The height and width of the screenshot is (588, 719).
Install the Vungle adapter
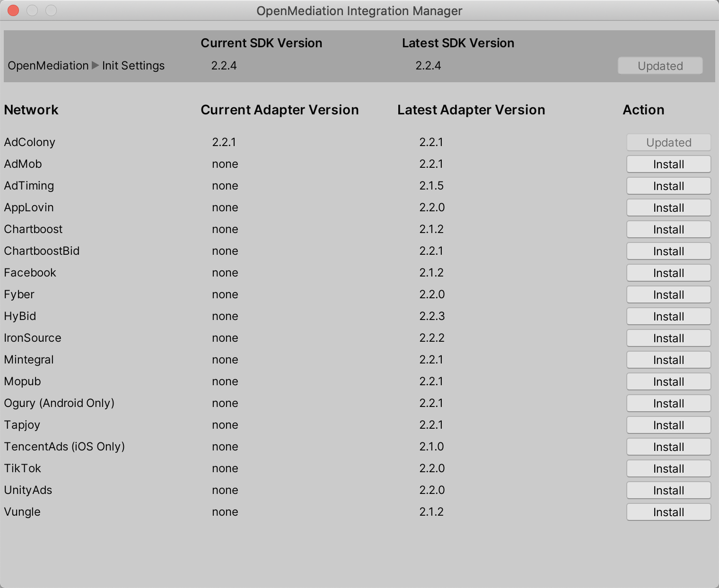pos(668,512)
